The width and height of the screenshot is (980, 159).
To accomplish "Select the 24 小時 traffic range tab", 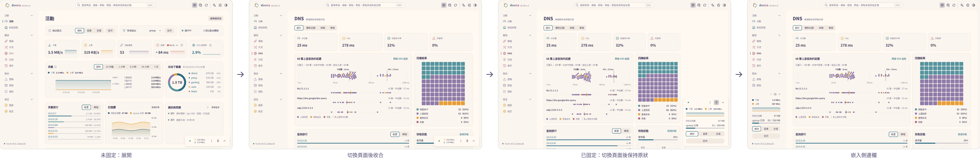I will click(x=145, y=67).
